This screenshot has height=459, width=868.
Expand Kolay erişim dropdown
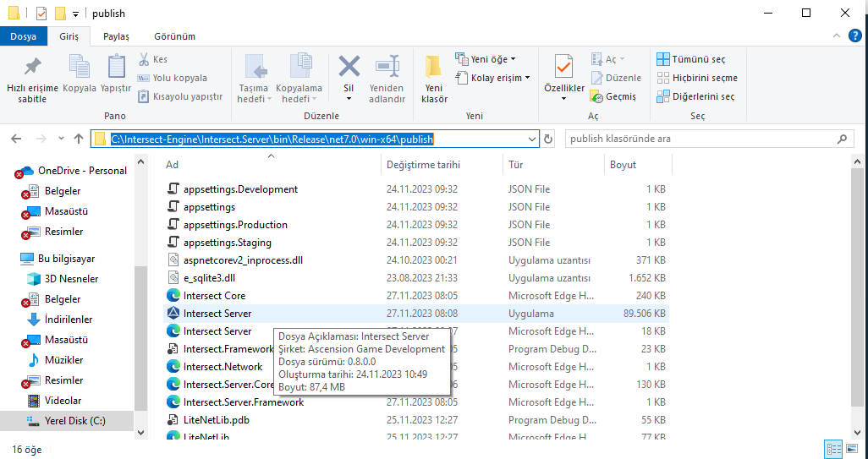pos(492,78)
